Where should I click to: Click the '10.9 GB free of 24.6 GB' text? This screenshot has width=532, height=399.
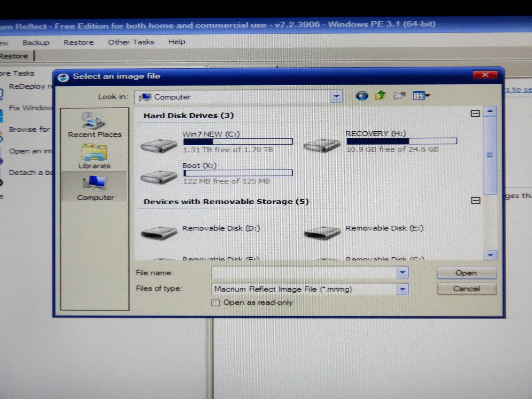(392, 149)
